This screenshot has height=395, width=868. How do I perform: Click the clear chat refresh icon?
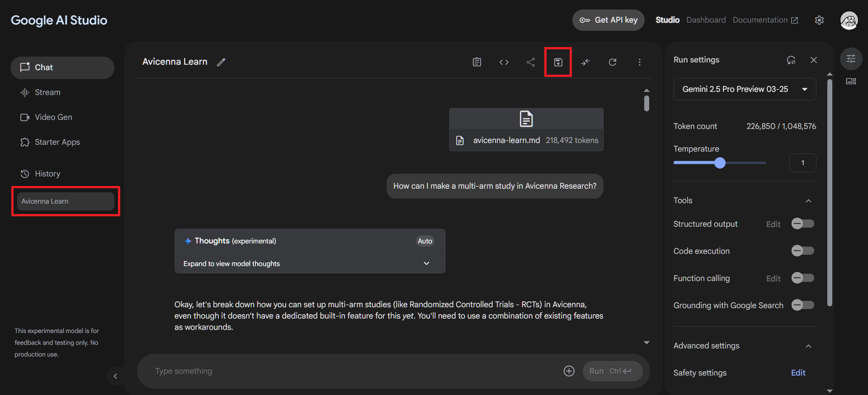[x=612, y=62]
